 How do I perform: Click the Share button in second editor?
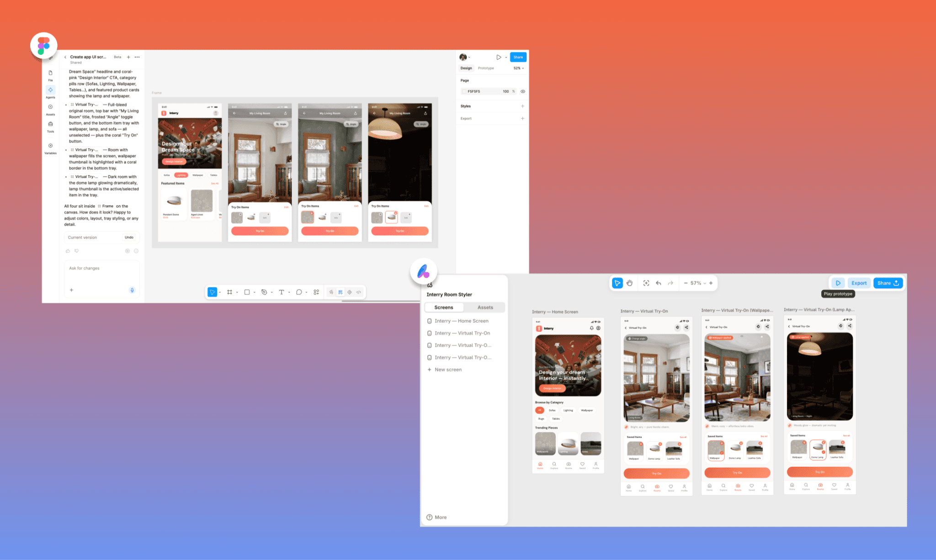click(x=888, y=283)
